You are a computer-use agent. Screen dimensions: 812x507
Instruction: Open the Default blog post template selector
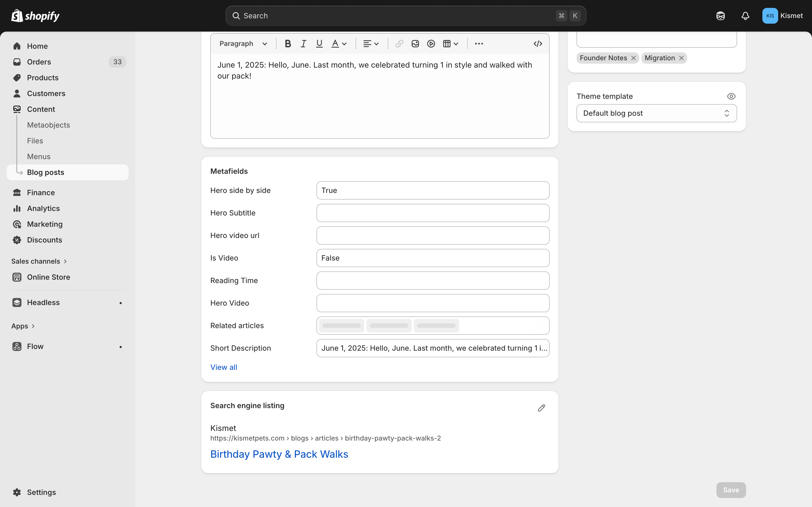tap(656, 113)
